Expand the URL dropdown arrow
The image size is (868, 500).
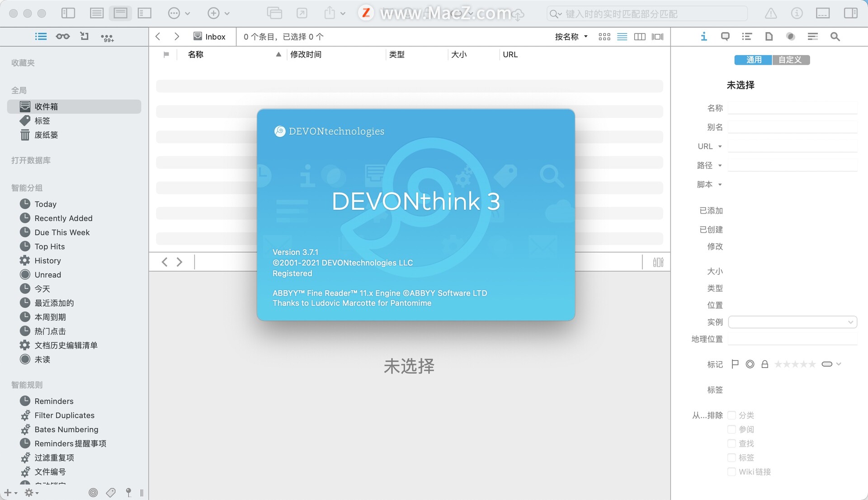coord(720,146)
